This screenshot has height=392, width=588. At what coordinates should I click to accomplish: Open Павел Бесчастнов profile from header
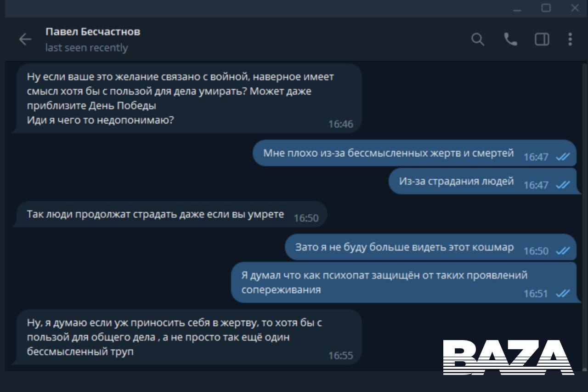93,32
